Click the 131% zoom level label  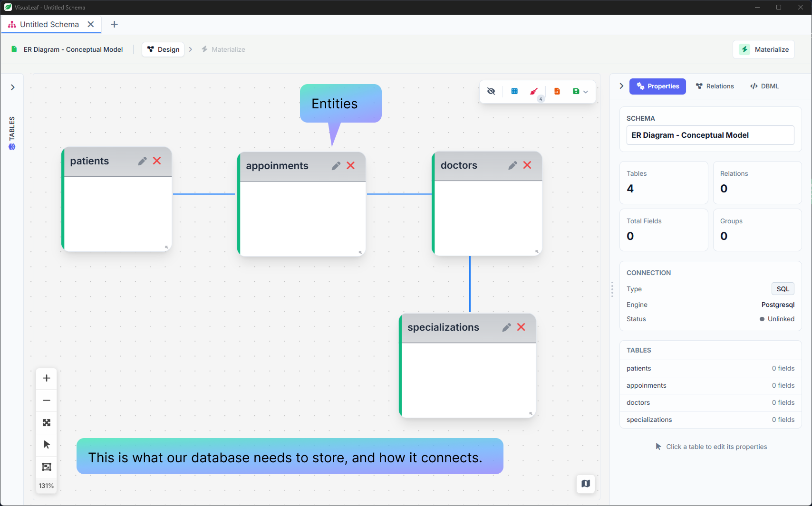point(47,486)
